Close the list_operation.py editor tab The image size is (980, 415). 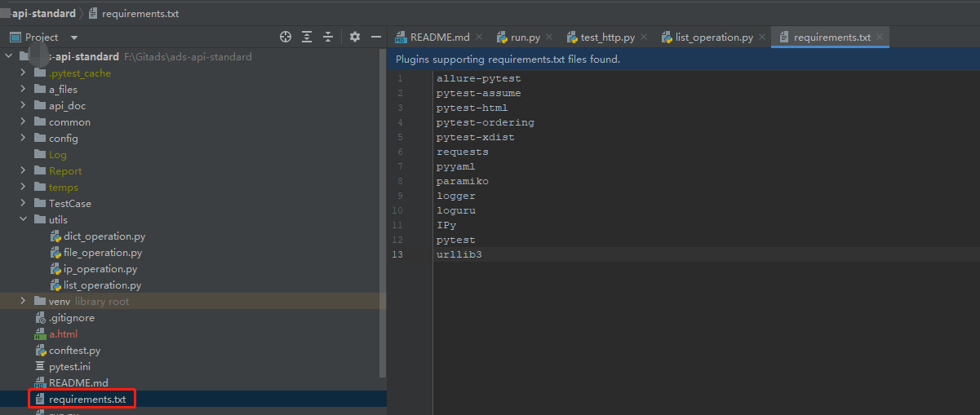[x=762, y=37]
